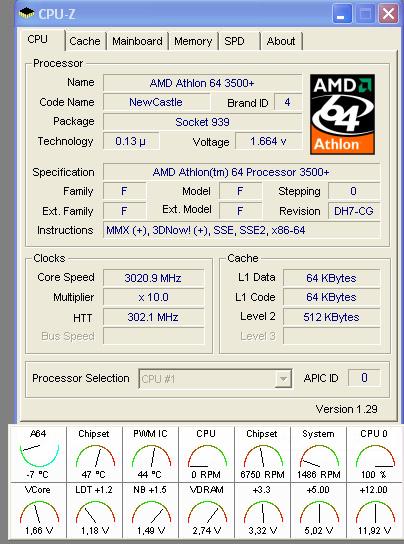Click the Stepping value 0

point(354,191)
